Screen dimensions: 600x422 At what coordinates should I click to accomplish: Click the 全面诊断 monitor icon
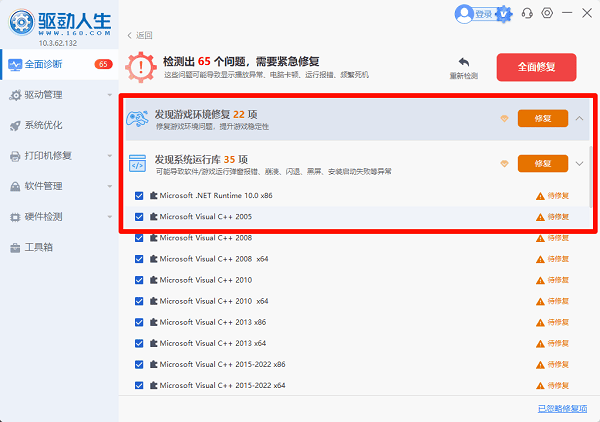point(15,65)
